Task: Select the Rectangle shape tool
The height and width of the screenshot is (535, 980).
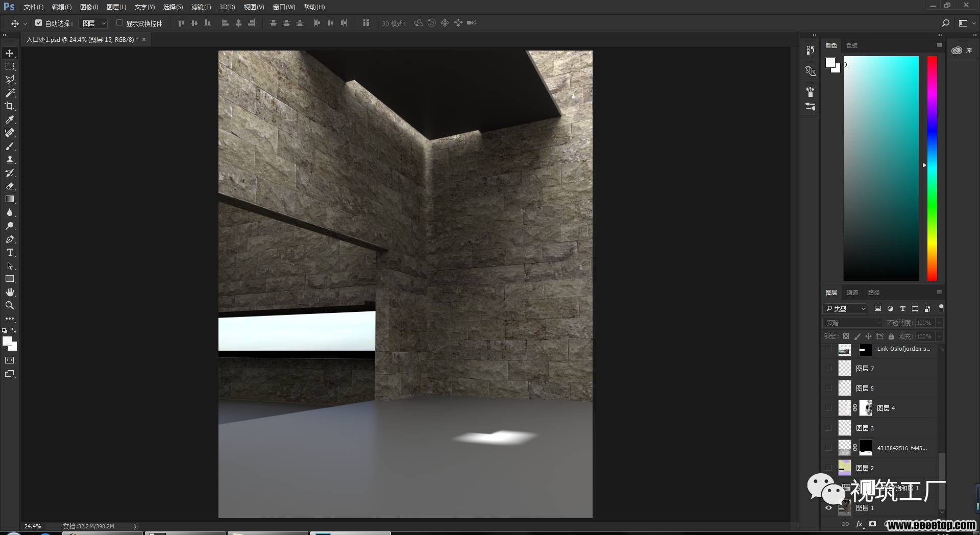Action: [10, 279]
